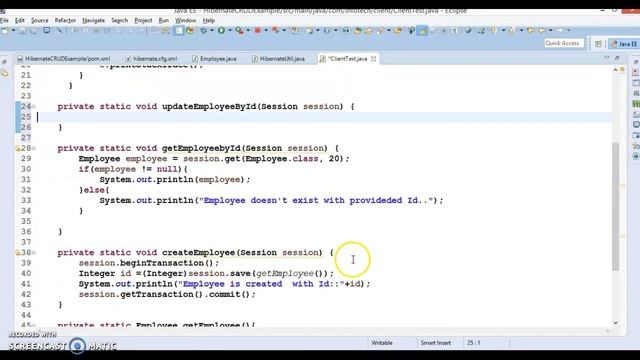640x360 pixels.
Task: Open the red stop icon dropdown arrow
Action: pos(266,31)
